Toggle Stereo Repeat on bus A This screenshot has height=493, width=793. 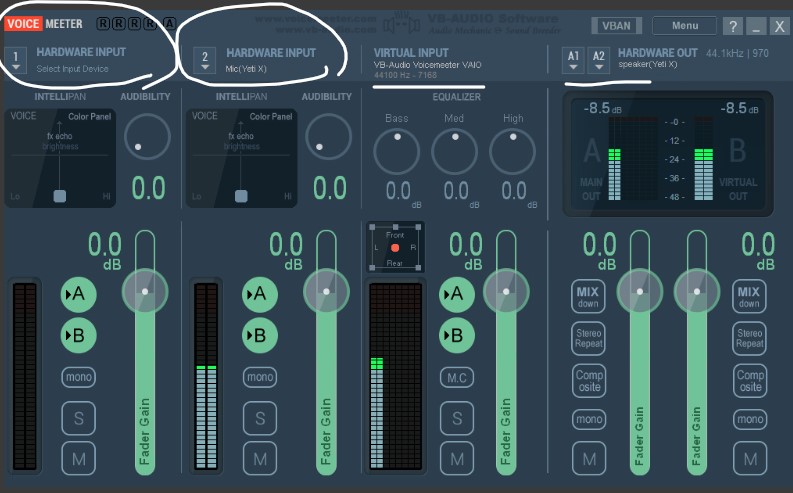[x=588, y=338]
